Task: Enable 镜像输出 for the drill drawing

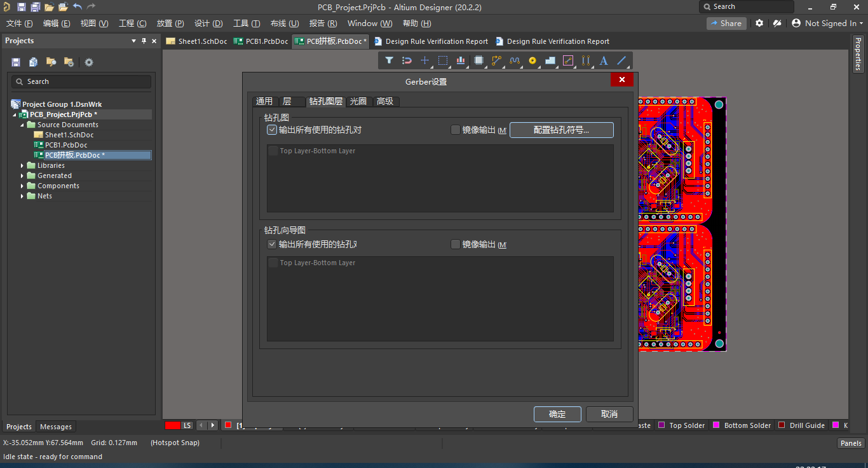Action: tap(456, 244)
